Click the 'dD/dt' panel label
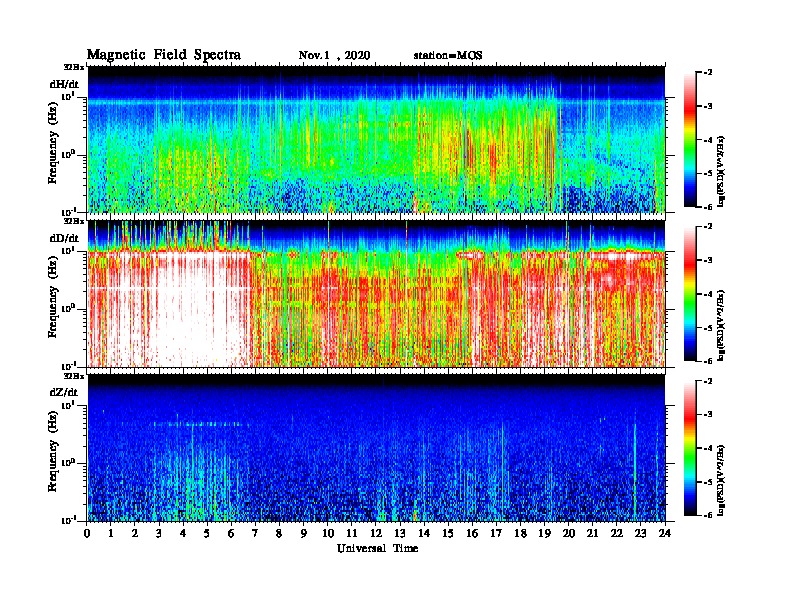The image size is (792, 612). [64, 238]
